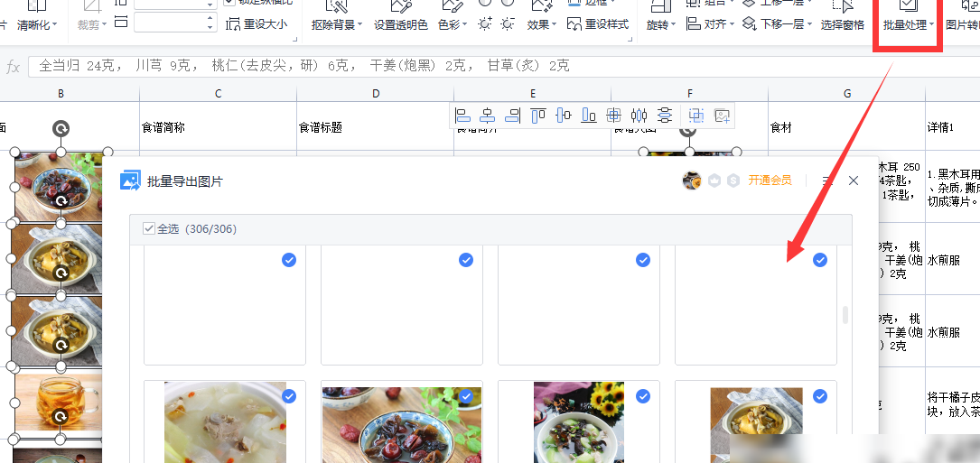Deselect the yellow pot soup image checkmark

click(x=819, y=396)
